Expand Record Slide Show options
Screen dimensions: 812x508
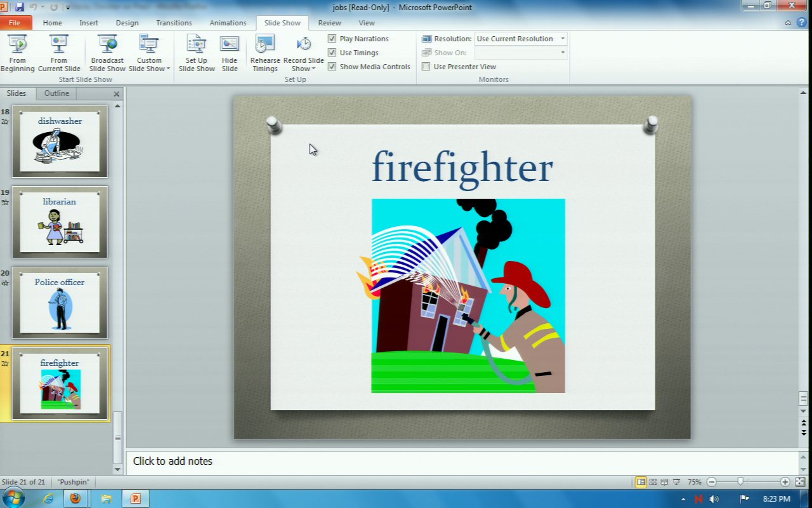click(x=304, y=65)
